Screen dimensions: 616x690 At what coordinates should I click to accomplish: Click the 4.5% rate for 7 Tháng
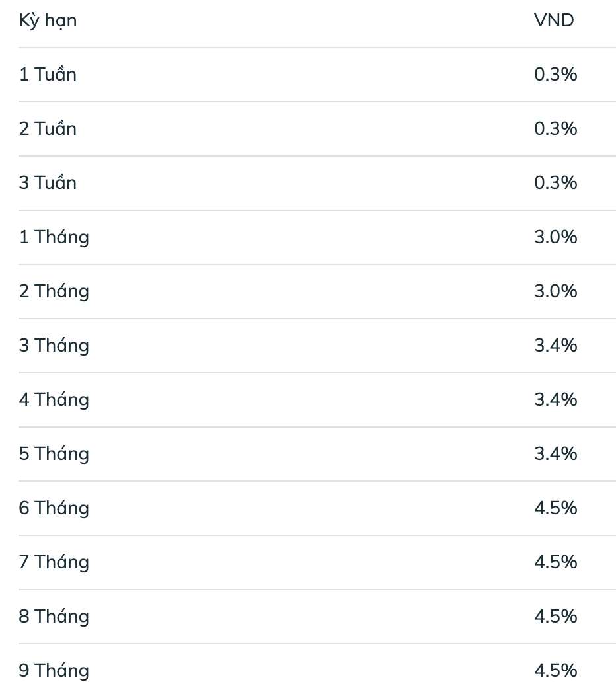[x=555, y=562]
